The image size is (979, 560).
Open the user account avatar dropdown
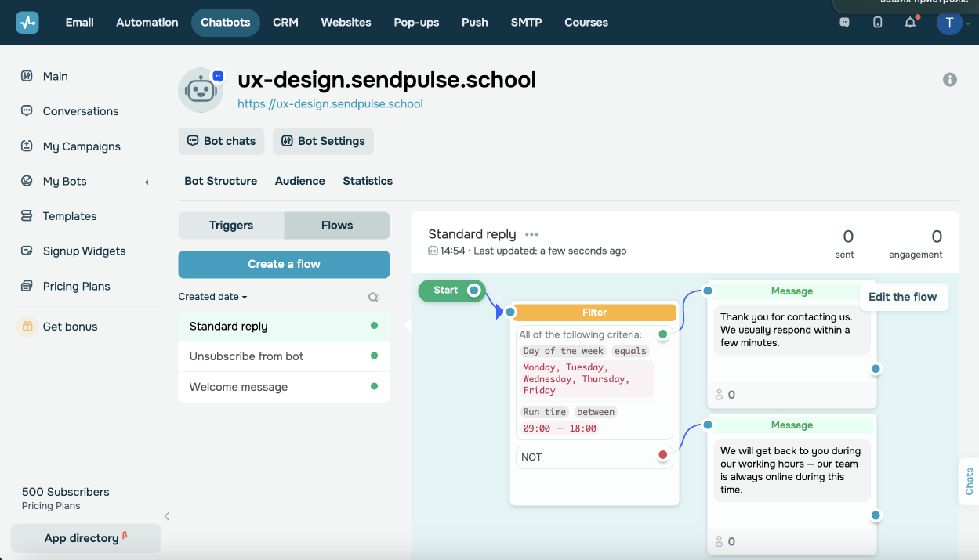click(x=951, y=23)
